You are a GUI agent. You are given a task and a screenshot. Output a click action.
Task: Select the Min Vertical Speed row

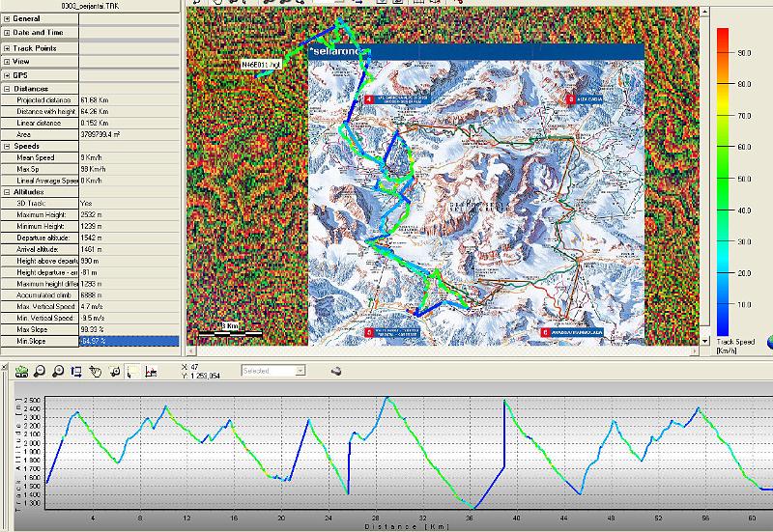(90, 319)
